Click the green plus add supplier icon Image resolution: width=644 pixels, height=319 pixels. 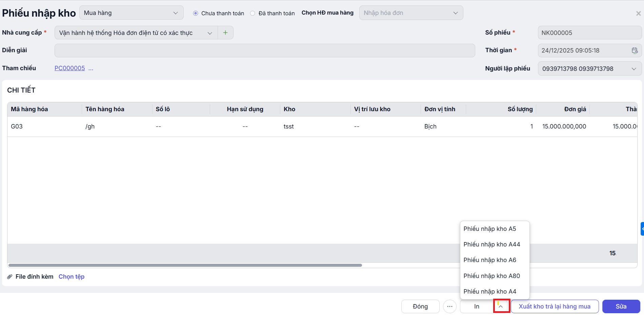pos(225,33)
